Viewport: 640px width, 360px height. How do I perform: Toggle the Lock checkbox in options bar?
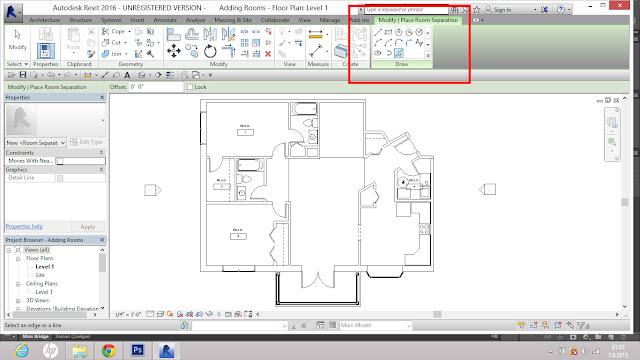coord(190,87)
